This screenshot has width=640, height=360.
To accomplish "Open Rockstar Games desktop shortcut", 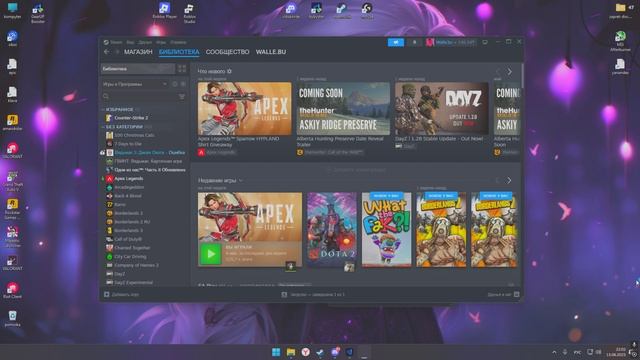I will click(12, 209).
